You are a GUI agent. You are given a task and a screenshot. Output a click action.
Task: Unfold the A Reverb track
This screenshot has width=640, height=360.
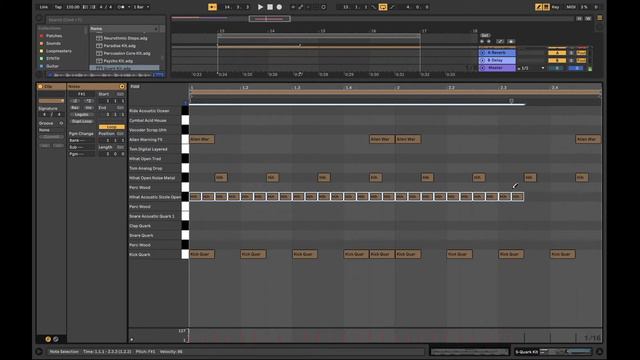click(482, 53)
